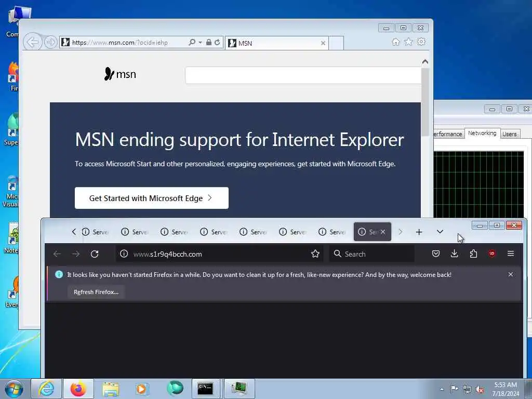Open Windows Explorer folder on taskbar
This screenshot has height=399, width=532.
coord(111,389)
